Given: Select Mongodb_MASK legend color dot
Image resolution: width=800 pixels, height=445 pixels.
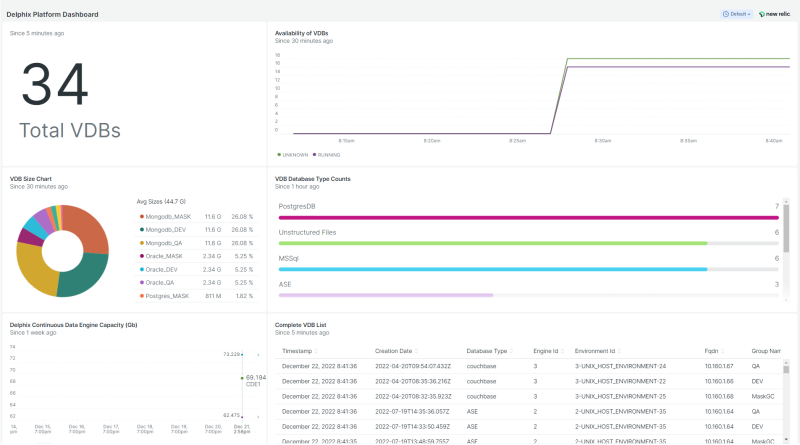Looking at the screenshot, I should click(x=142, y=217).
